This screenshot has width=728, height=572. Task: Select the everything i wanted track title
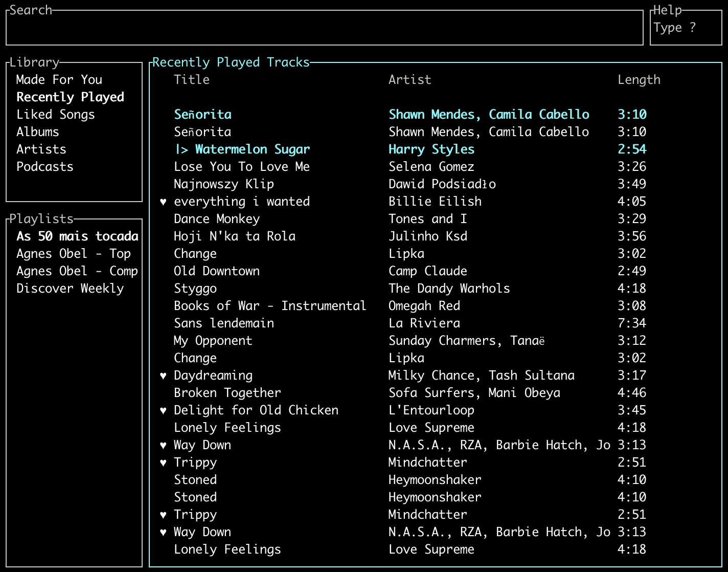(x=242, y=202)
